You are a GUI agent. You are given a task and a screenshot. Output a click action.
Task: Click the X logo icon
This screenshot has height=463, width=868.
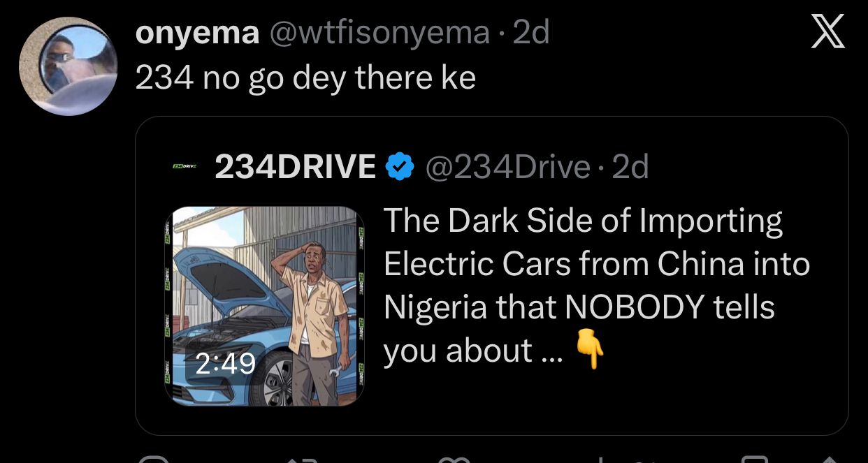[x=827, y=33]
